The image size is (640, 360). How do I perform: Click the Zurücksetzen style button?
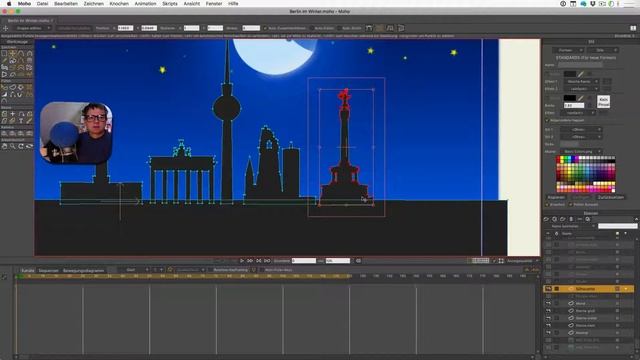[x=611, y=198]
